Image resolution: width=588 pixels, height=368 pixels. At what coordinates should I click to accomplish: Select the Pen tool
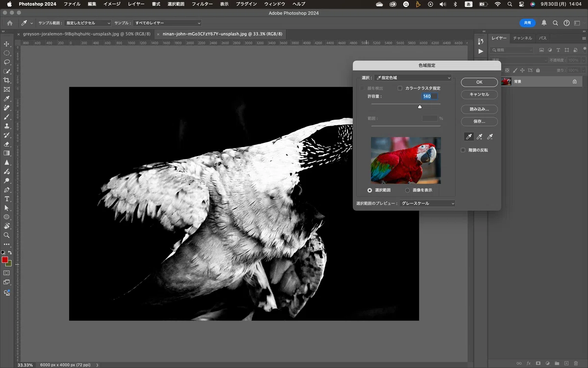pyautogui.click(x=7, y=190)
